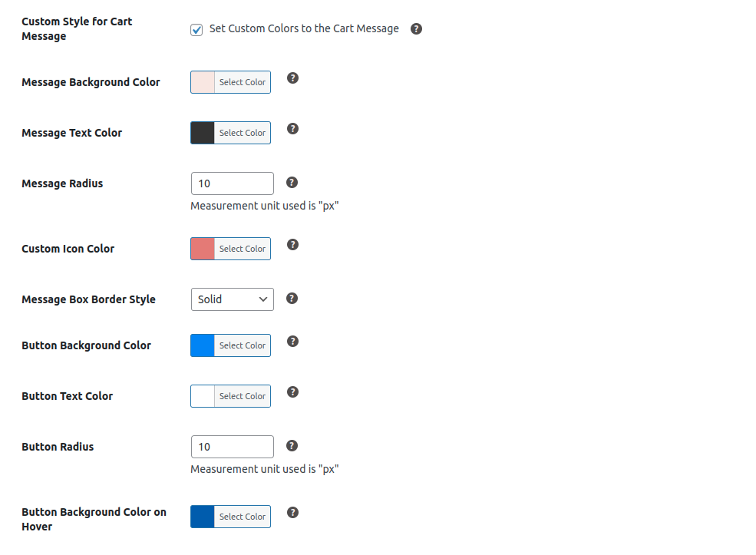Image resolution: width=756 pixels, height=555 pixels.
Task: Click the Button Radius input field
Action: pos(232,447)
